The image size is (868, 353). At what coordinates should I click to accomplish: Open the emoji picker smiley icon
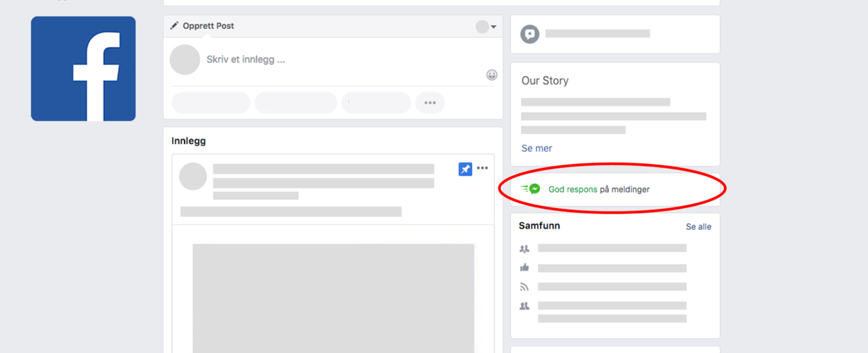click(x=492, y=75)
